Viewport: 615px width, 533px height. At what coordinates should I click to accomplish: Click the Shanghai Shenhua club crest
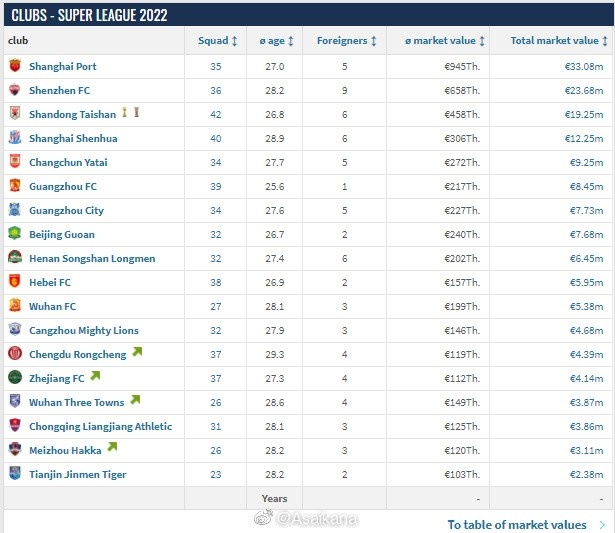(15, 138)
